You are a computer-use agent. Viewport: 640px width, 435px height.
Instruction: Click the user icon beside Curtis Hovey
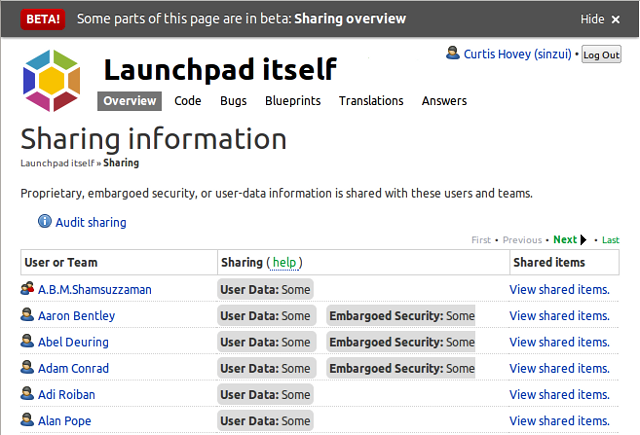tap(453, 53)
